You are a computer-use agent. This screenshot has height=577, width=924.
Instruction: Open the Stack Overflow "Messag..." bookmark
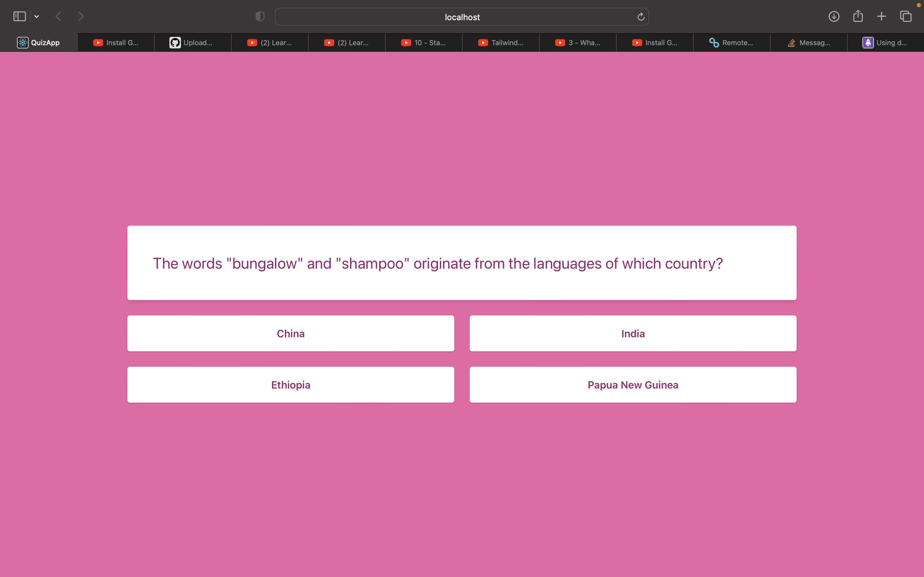pyautogui.click(x=809, y=42)
